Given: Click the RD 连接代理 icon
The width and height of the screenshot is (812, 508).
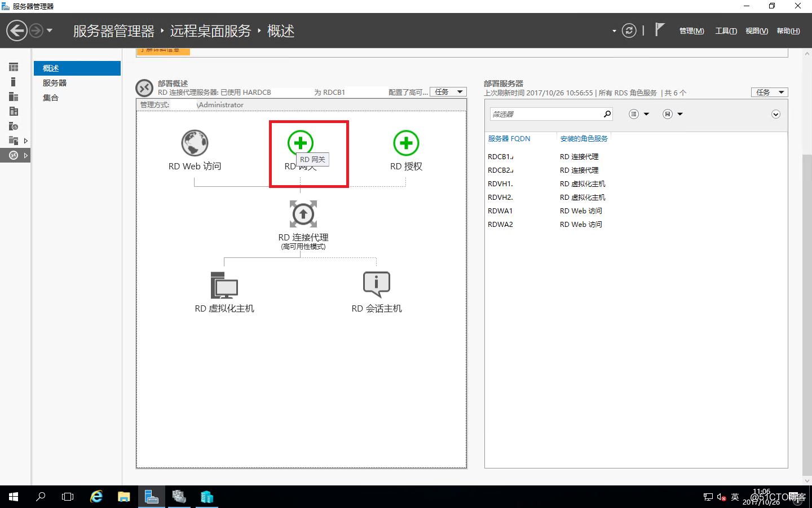Looking at the screenshot, I should pos(303,214).
